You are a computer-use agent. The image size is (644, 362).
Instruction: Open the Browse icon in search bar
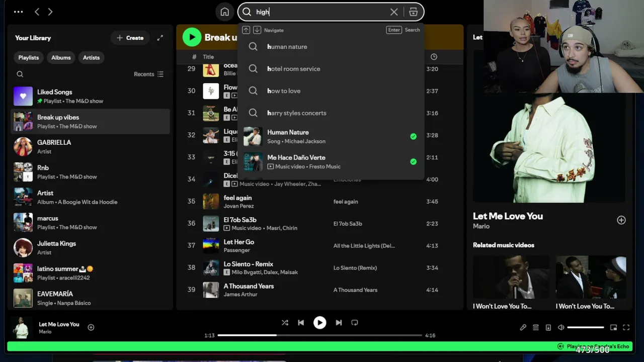click(x=413, y=12)
